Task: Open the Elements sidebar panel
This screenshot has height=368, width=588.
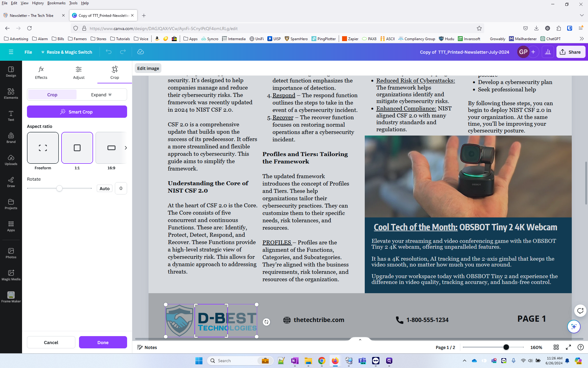Action: pos(11,93)
